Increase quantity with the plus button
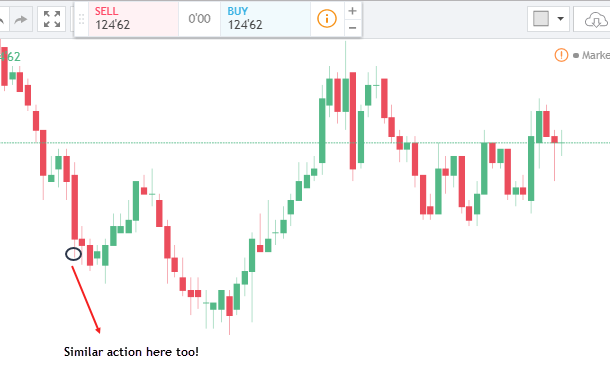The width and height of the screenshot is (610, 390). click(x=352, y=11)
